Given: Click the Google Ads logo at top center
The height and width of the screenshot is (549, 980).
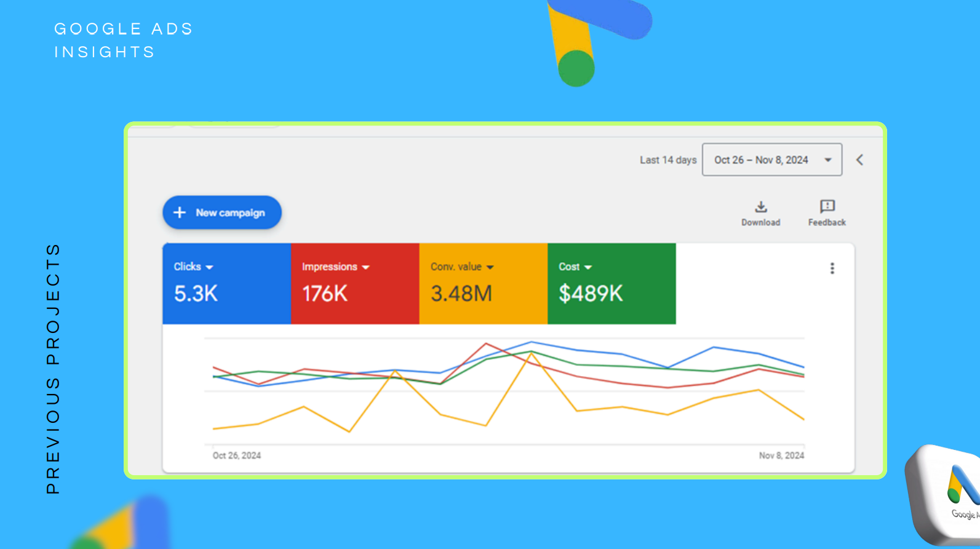Looking at the screenshot, I should (591, 40).
